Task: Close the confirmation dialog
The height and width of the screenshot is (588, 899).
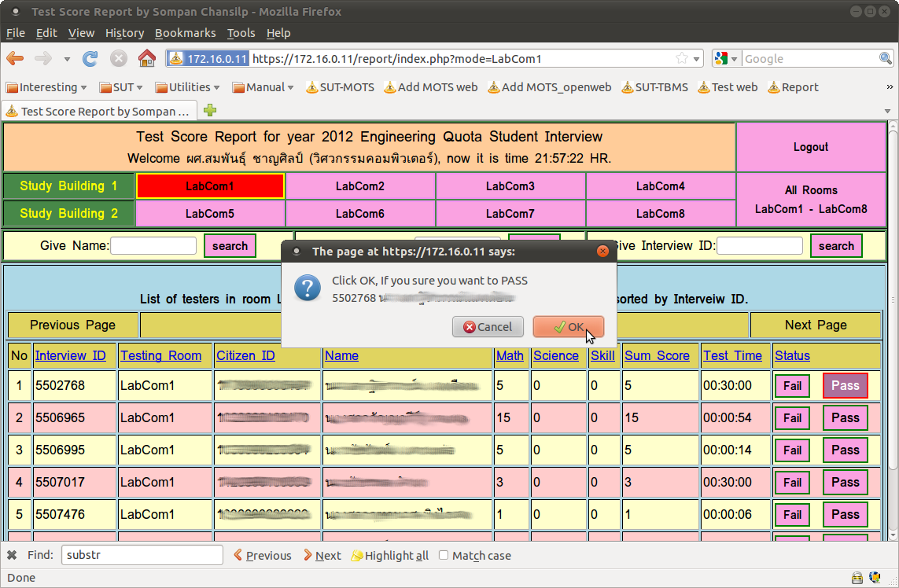Action: (602, 251)
